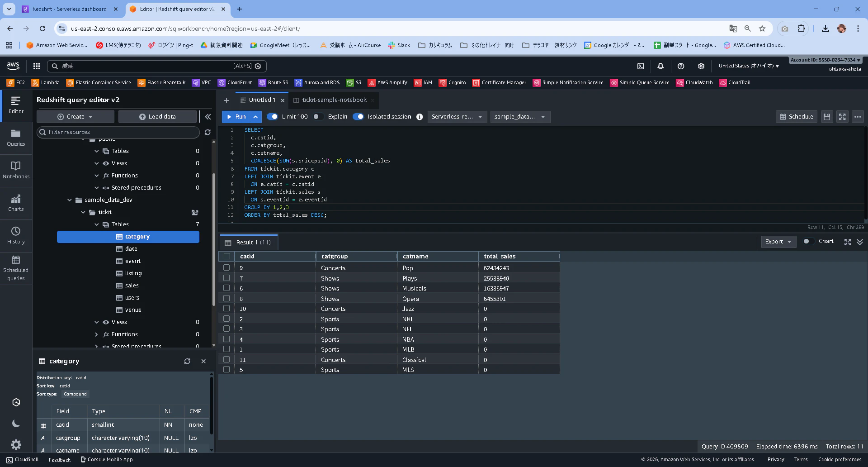The image size is (868, 467).
Task: Click the Load data button
Action: (x=157, y=117)
